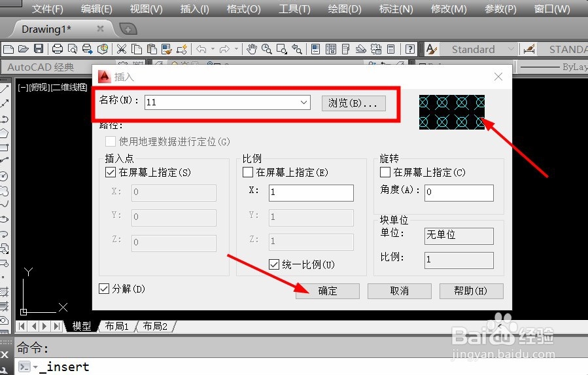The image size is (588, 375).
Task: Confirm insertion with the 确定 button
Action: pos(328,291)
